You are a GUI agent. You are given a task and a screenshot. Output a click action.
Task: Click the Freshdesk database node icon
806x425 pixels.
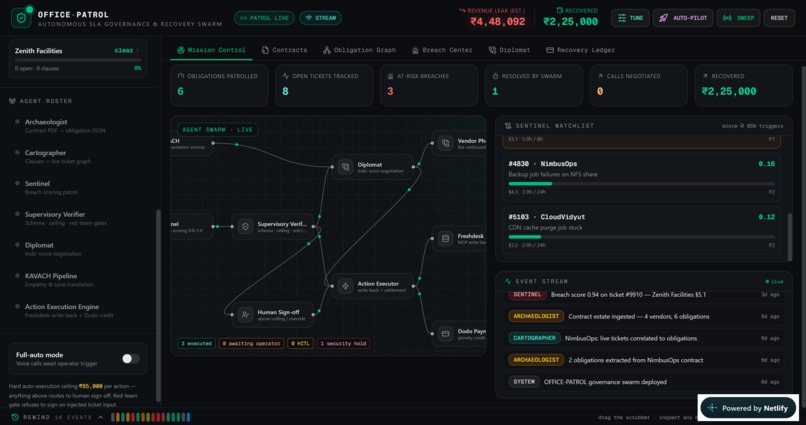tap(446, 238)
